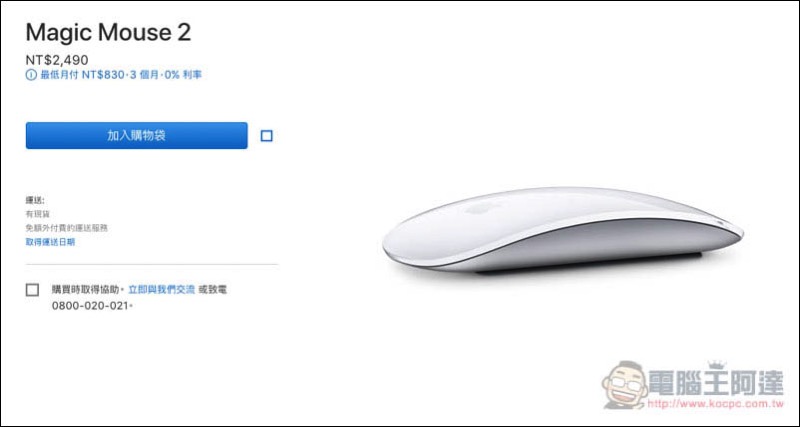The width and height of the screenshot is (800, 427).
Task: Open the NT$830 monthly installment link
Action: tap(121, 75)
